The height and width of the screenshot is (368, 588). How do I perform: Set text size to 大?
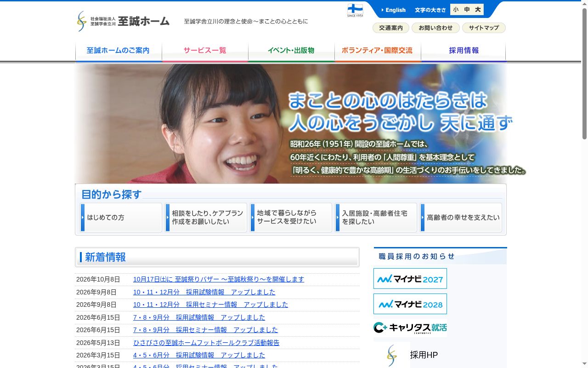(478, 10)
